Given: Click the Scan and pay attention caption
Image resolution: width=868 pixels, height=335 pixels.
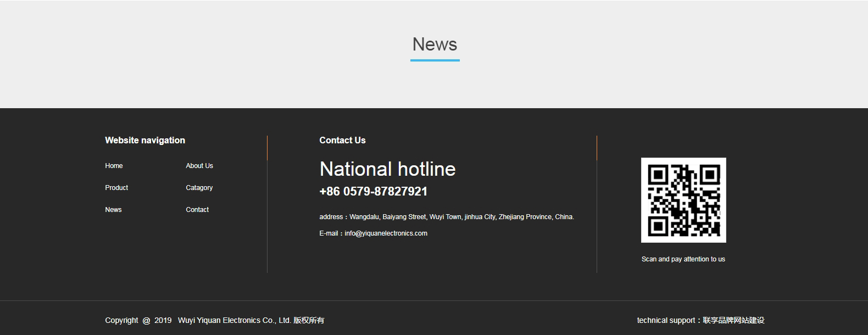Looking at the screenshot, I should 683,259.
